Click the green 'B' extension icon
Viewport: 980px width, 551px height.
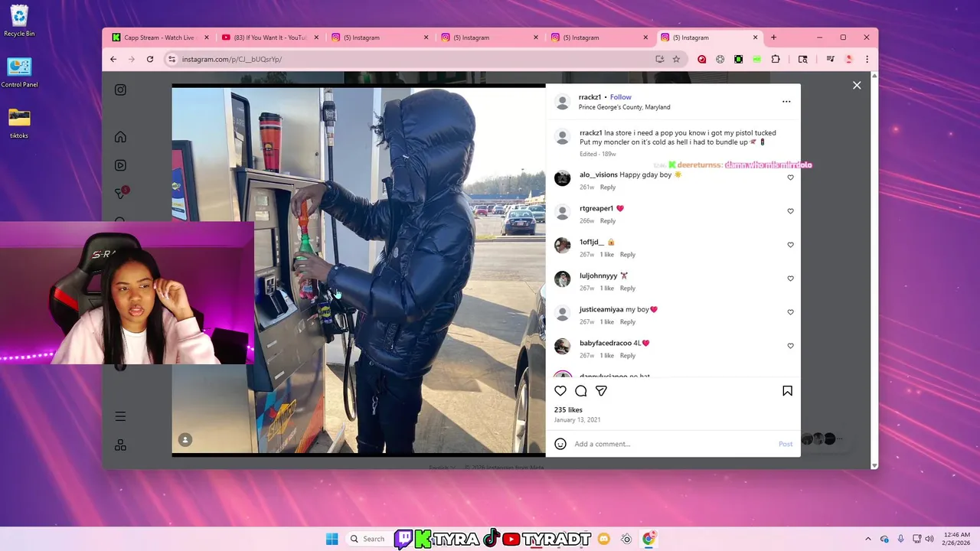(738, 59)
